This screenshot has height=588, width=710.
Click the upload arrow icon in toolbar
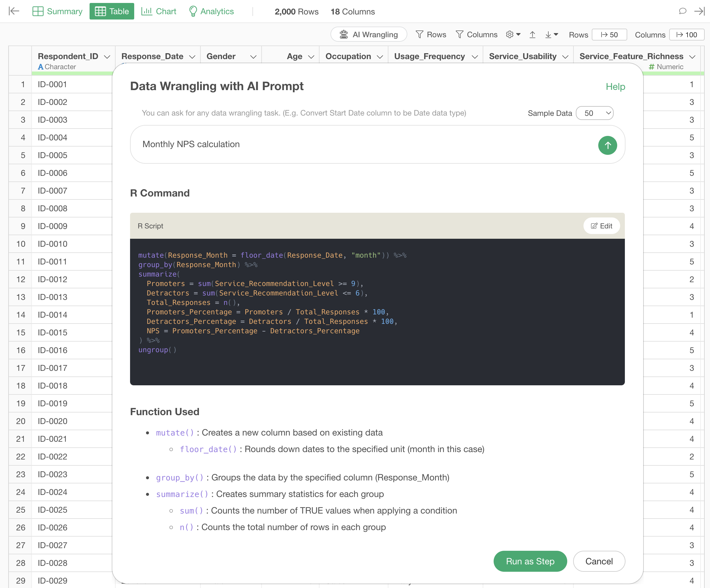(532, 35)
